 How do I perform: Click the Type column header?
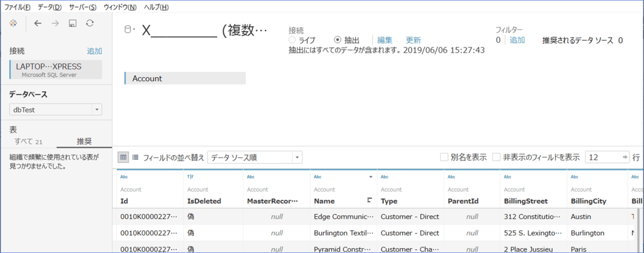(x=389, y=201)
